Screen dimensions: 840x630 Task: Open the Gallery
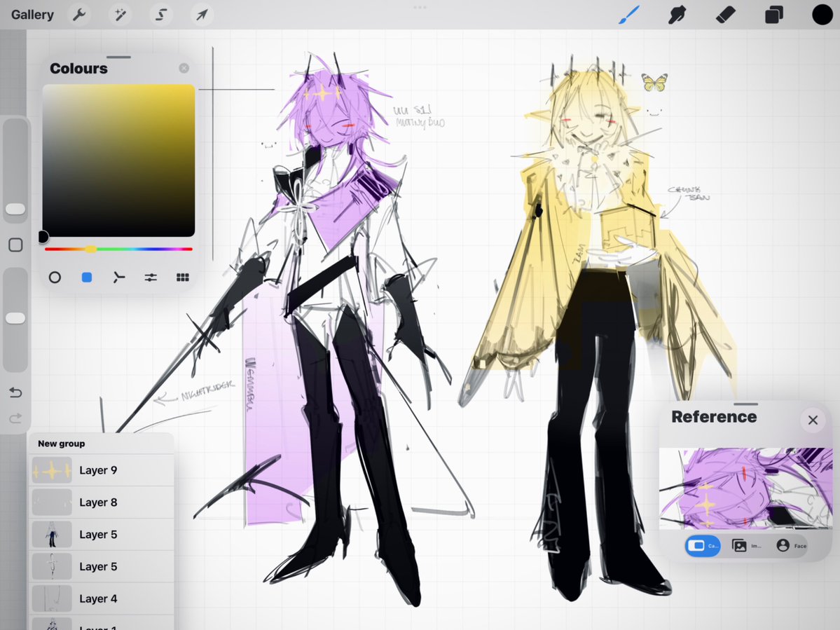click(32, 15)
